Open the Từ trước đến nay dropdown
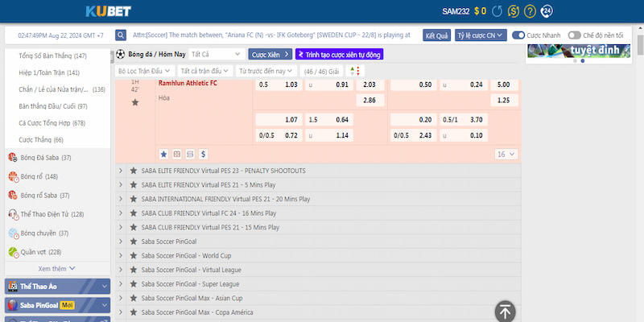This screenshot has width=644, height=322. pyautogui.click(x=266, y=71)
